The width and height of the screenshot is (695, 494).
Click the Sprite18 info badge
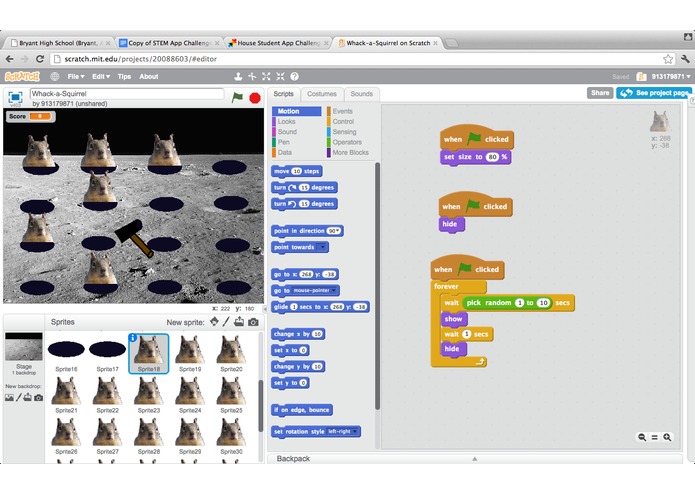click(x=133, y=338)
